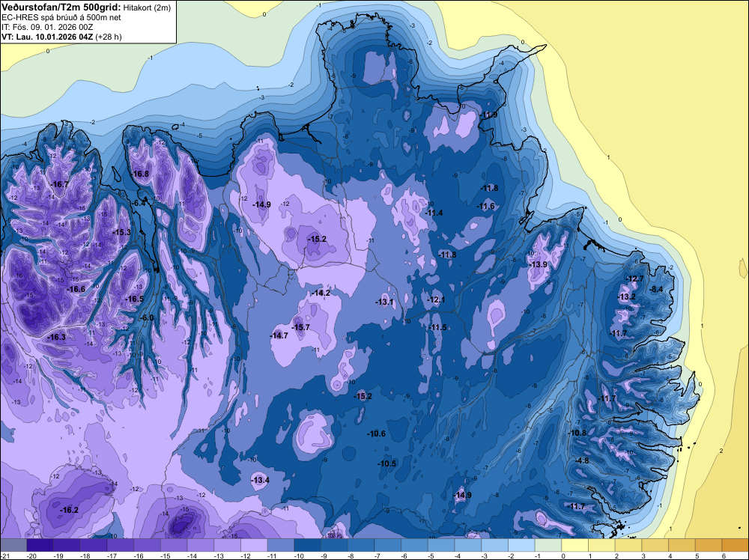Click the '-10.6' temperature label
749x560 pixels.
377,433
